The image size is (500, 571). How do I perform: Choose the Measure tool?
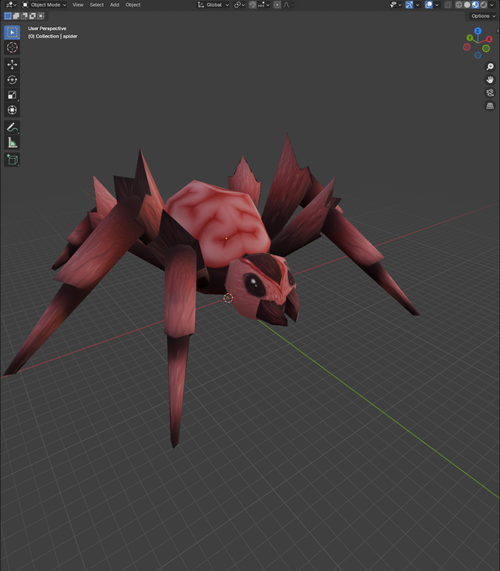pos(12,143)
